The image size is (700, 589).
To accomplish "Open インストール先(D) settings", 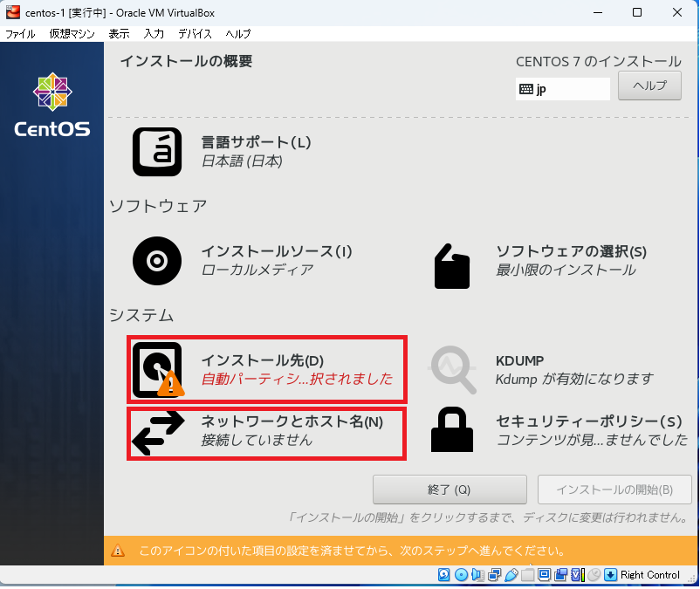I will [x=263, y=360].
